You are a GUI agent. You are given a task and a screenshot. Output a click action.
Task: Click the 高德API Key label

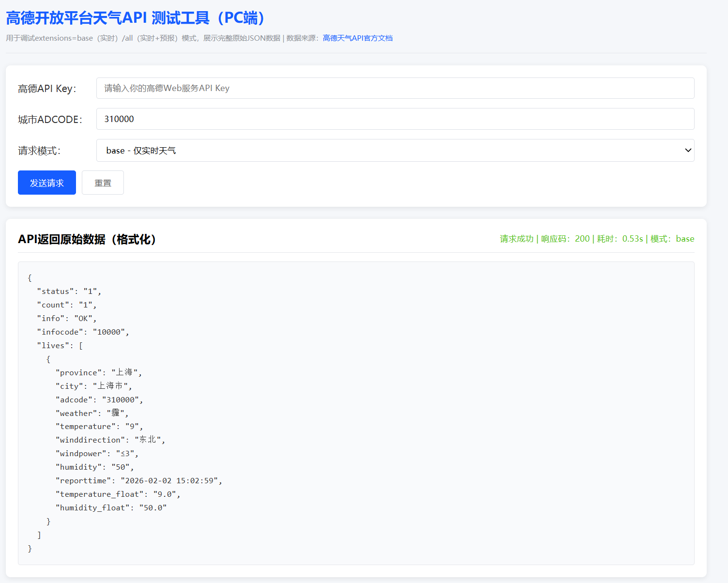(47, 89)
